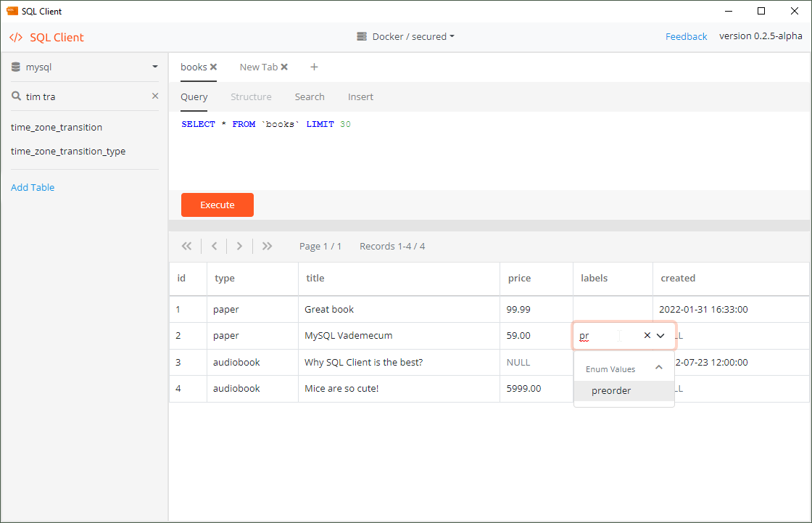Collapse the Enum Values group
Screen dimensions: 812x523
658,368
